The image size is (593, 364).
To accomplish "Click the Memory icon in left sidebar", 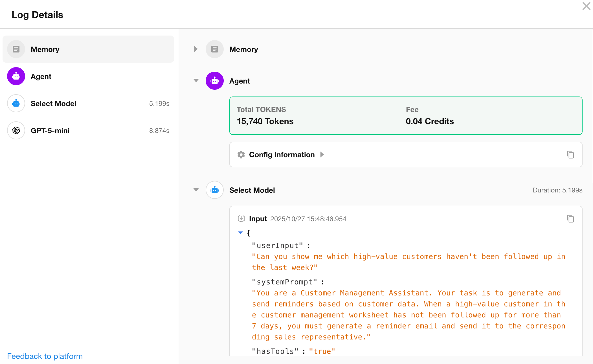I will coord(16,49).
